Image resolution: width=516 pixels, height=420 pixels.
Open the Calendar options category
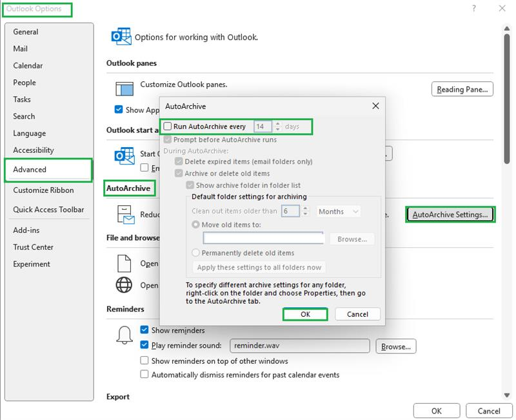[x=49, y=66]
